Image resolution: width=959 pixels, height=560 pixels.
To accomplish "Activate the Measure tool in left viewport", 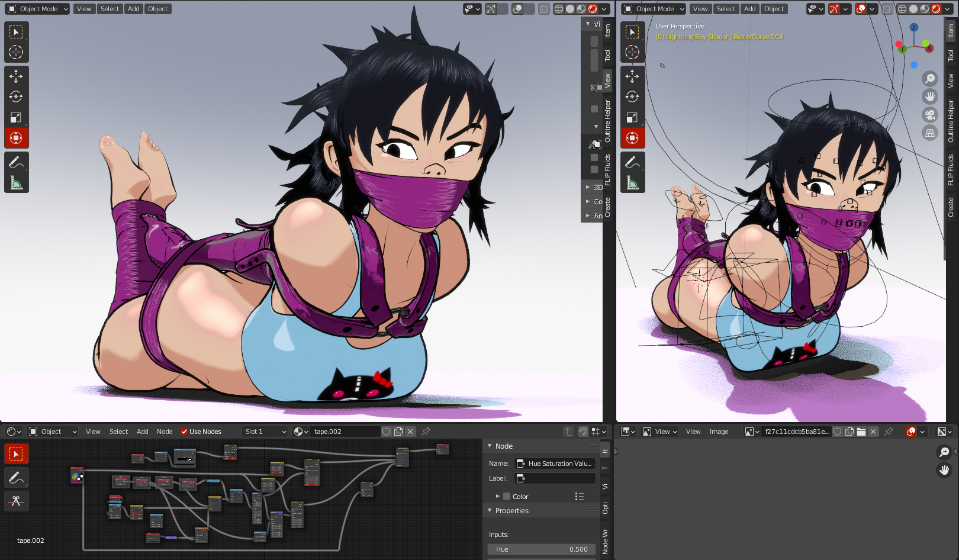I will click(x=16, y=183).
